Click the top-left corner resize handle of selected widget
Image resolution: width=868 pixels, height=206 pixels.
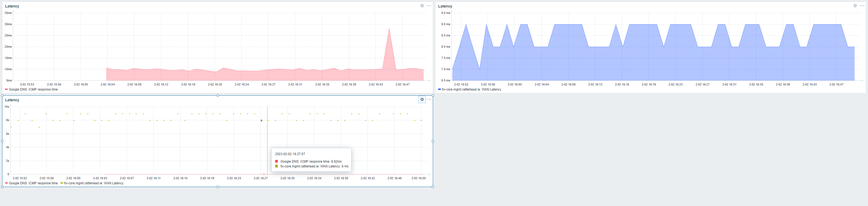click(2, 95)
